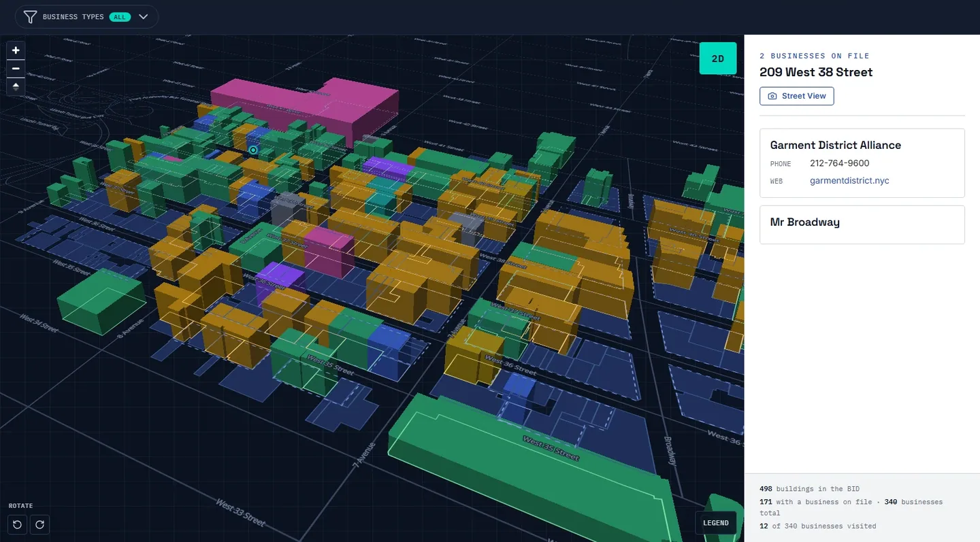
Task: Click the filter funnel icon
Action: 30,17
